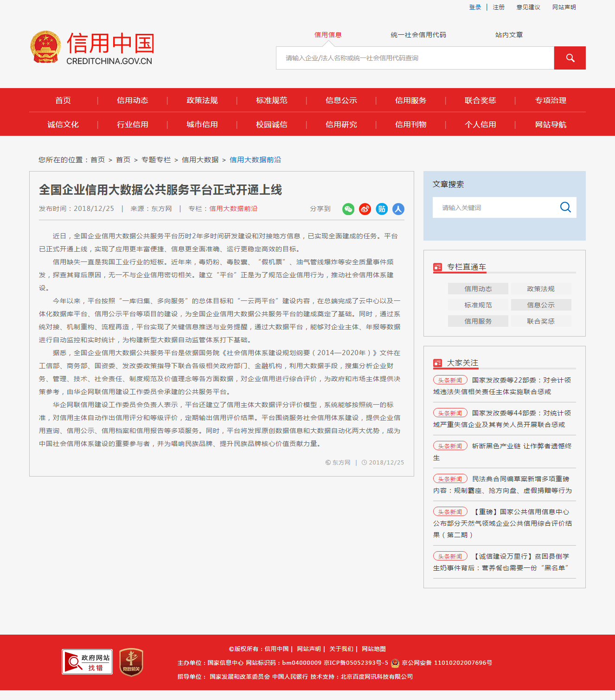
Task: Click the footer 信用中国 link
Action: tap(276, 649)
